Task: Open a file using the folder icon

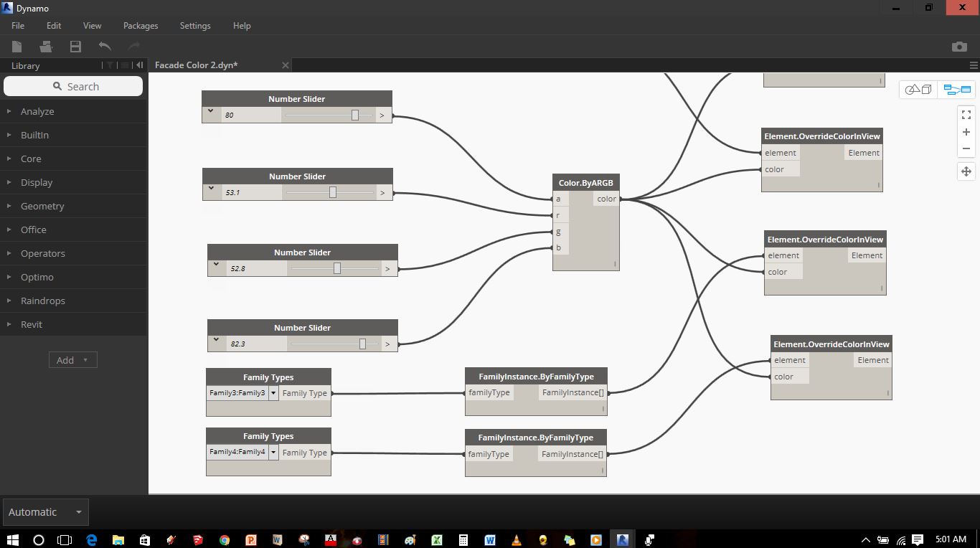Action: pyautogui.click(x=46, y=47)
